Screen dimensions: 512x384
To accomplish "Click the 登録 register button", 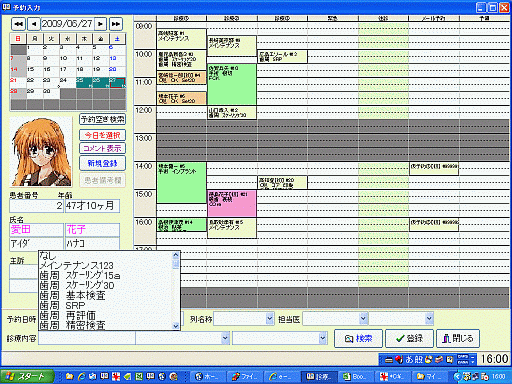I will [x=409, y=339].
